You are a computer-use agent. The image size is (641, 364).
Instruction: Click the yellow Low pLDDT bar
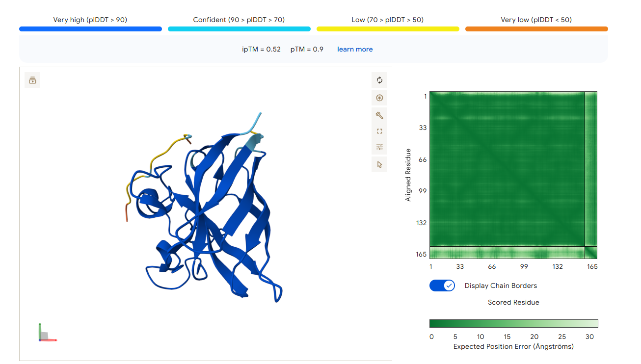tap(388, 29)
